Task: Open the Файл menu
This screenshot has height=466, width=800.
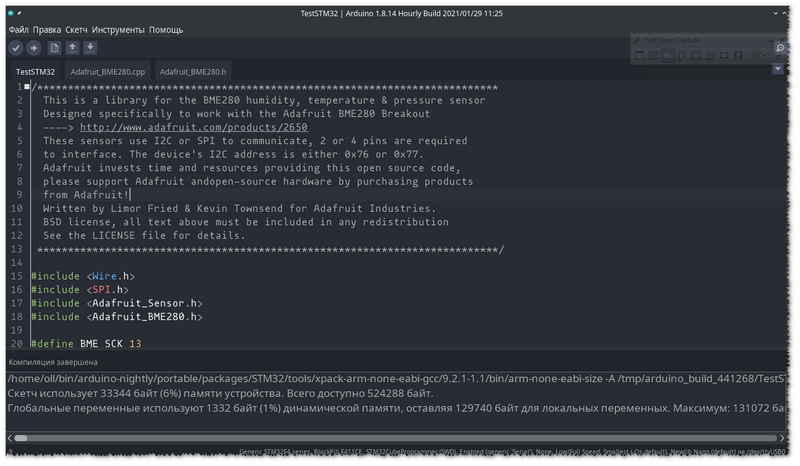Action: tap(18, 30)
